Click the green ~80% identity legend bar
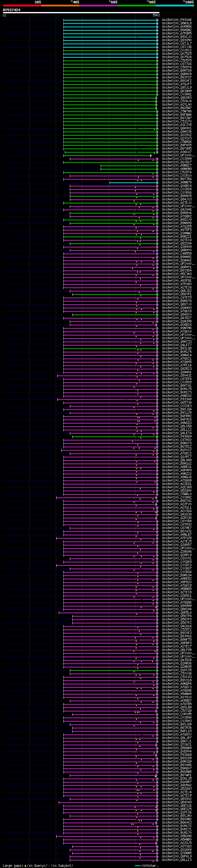This screenshot has width=197, height=868. coord(137,6)
